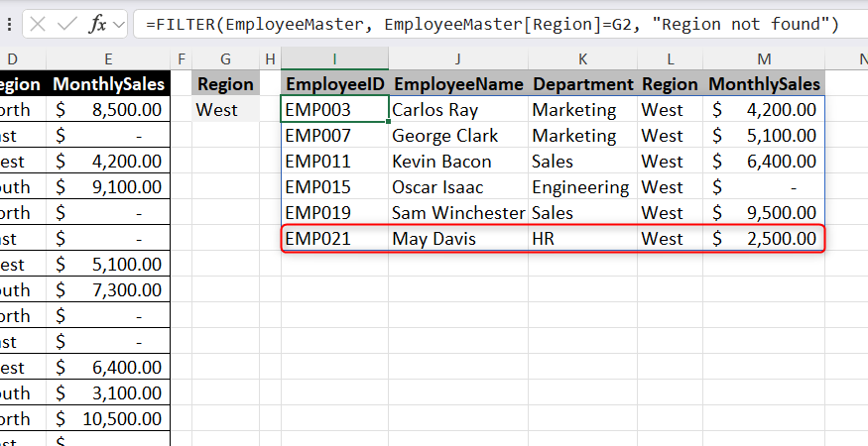The image size is (868, 446).
Task: Select the 6,400.00 cell in column M
Action: click(x=764, y=161)
